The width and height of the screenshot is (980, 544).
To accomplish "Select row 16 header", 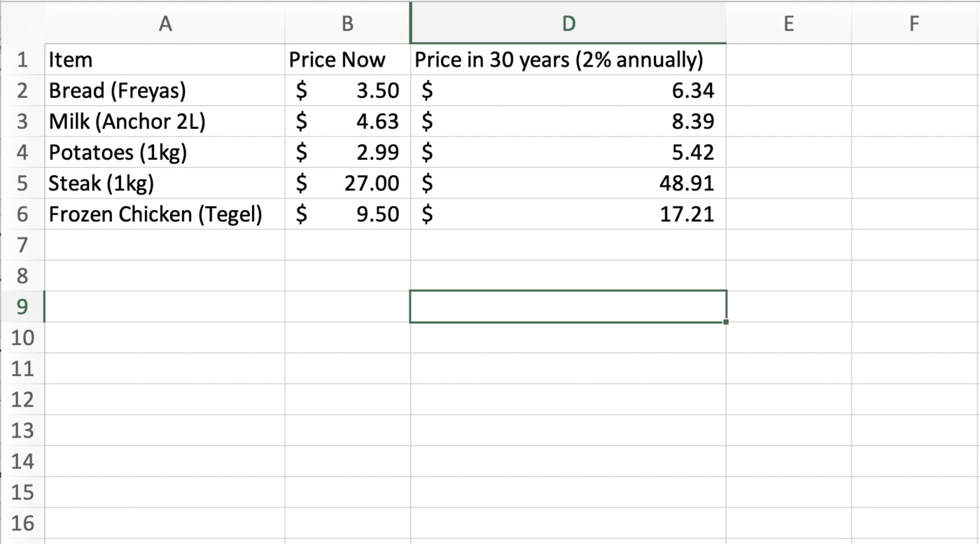I will [23, 523].
